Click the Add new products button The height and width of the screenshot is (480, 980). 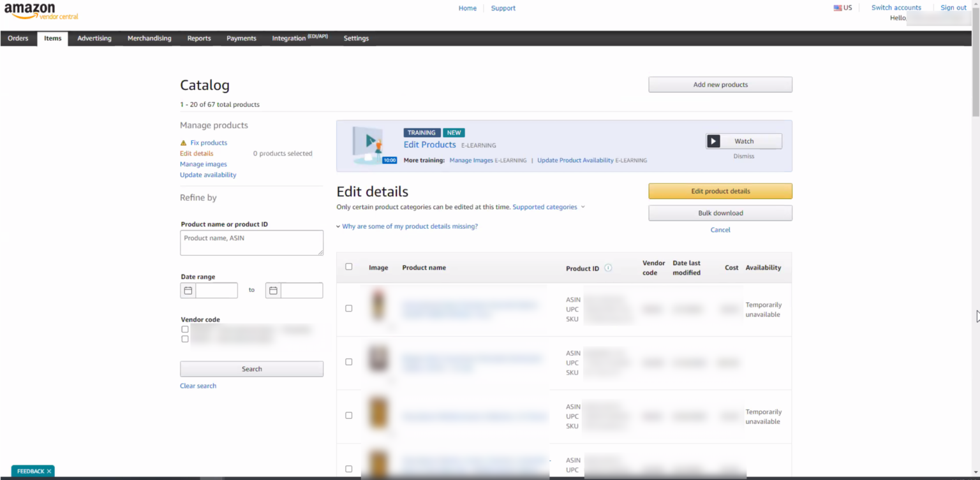point(720,84)
